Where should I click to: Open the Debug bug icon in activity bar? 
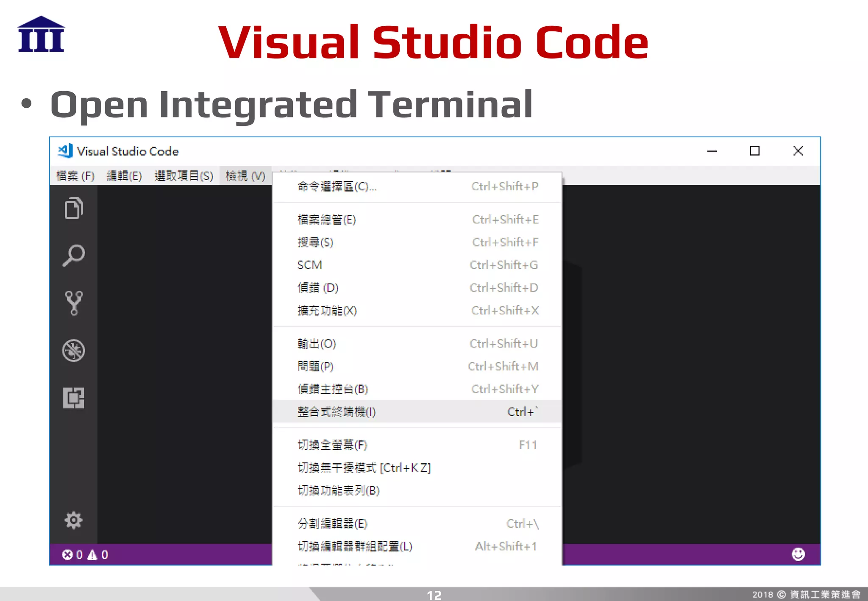pyautogui.click(x=74, y=351)
